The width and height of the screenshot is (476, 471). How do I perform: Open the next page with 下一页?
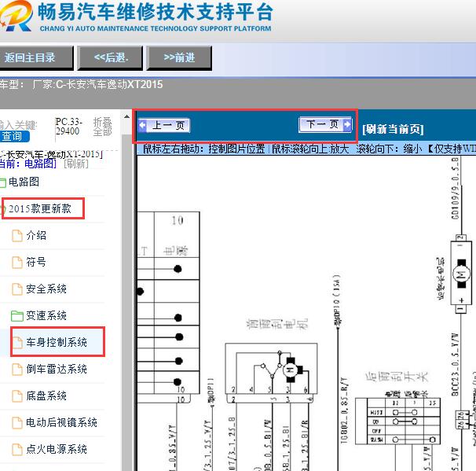325,124
